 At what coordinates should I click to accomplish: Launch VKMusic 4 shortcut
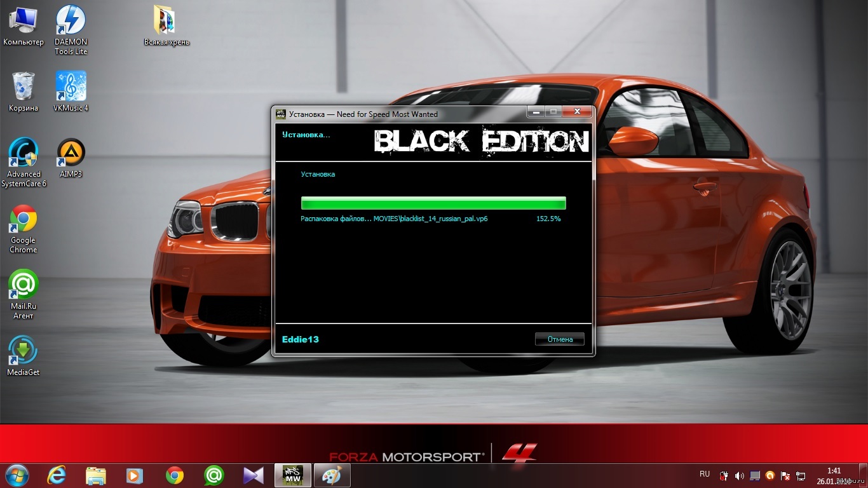[x=71, y=92]
